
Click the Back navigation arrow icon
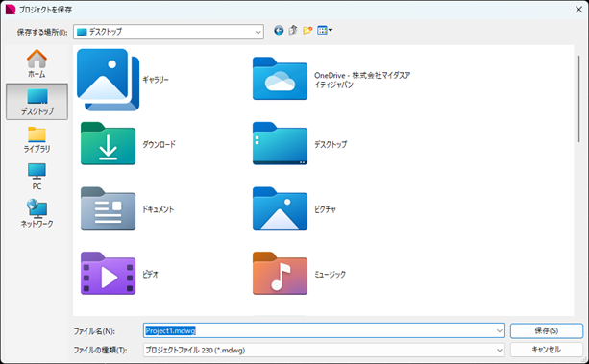click(x=279, y=31)
